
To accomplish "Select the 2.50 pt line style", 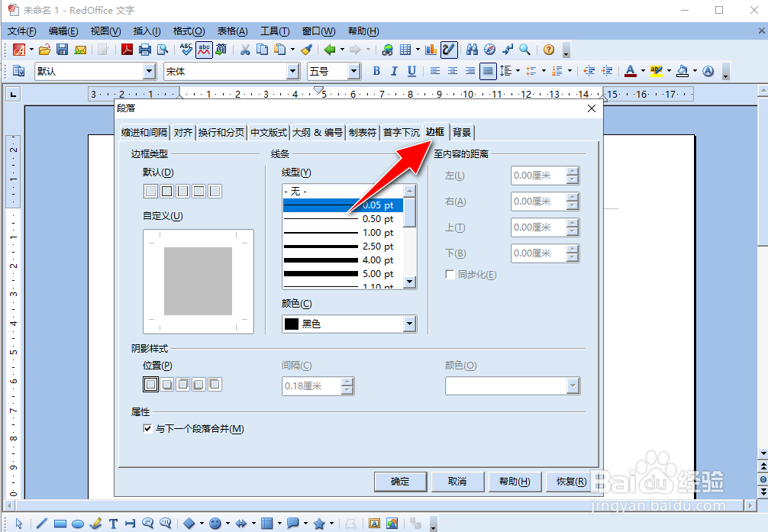I will point(343,247).
